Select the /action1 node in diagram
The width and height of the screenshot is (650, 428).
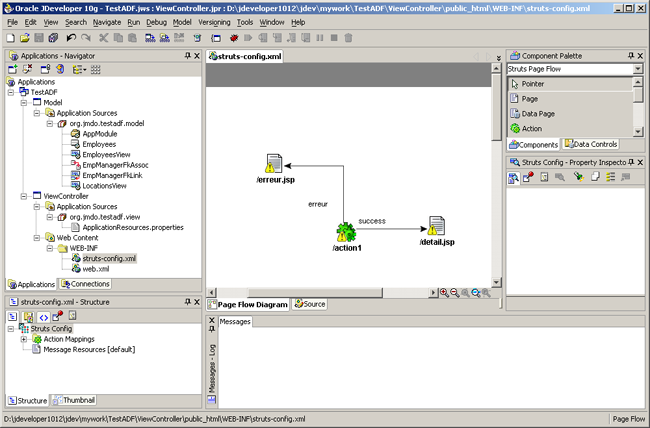(x=346, y=234)
